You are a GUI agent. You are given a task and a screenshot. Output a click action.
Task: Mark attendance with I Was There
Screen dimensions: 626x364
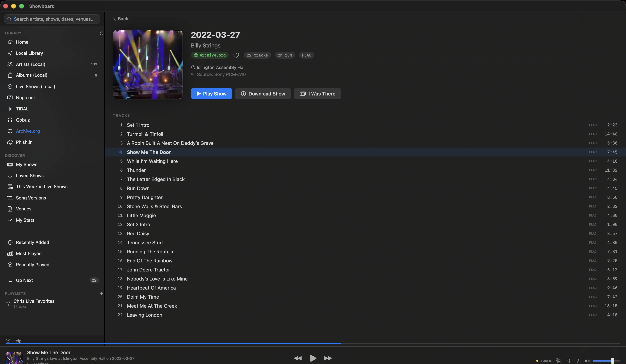317,94
